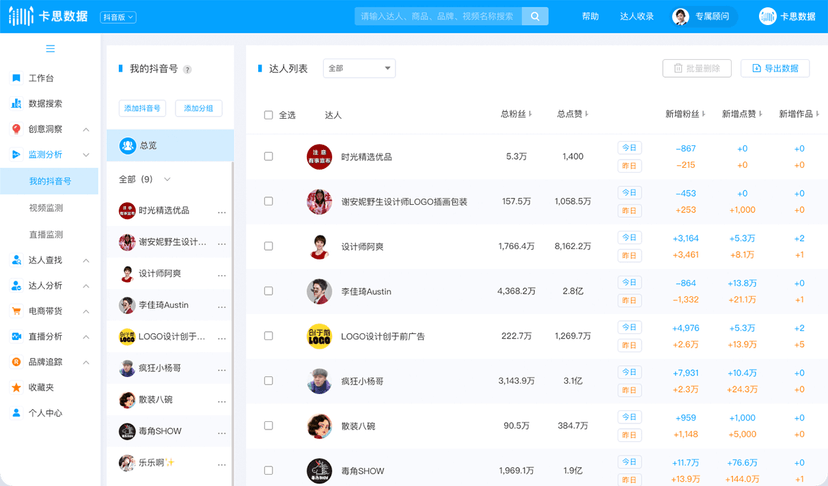
Task: Check the 设计师阿爽 row checkbox
Action: tap(268, 246)
